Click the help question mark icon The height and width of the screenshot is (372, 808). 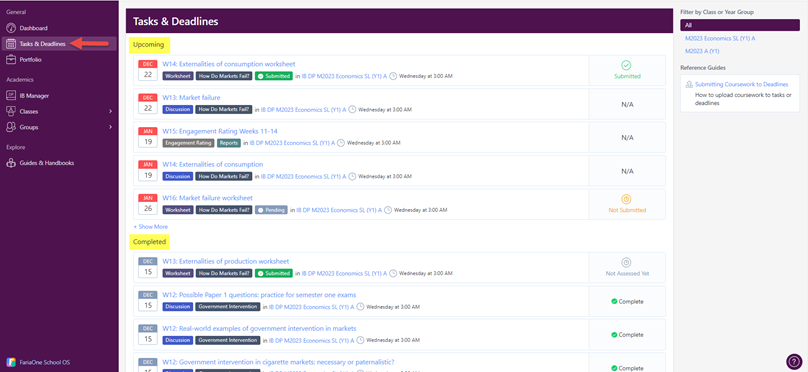pyautogui.click(x=794, y=362)
